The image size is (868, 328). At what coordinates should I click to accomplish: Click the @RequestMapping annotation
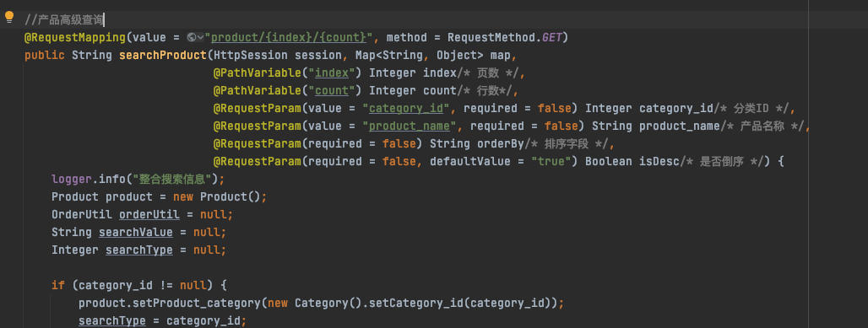[x=75, y=38]
